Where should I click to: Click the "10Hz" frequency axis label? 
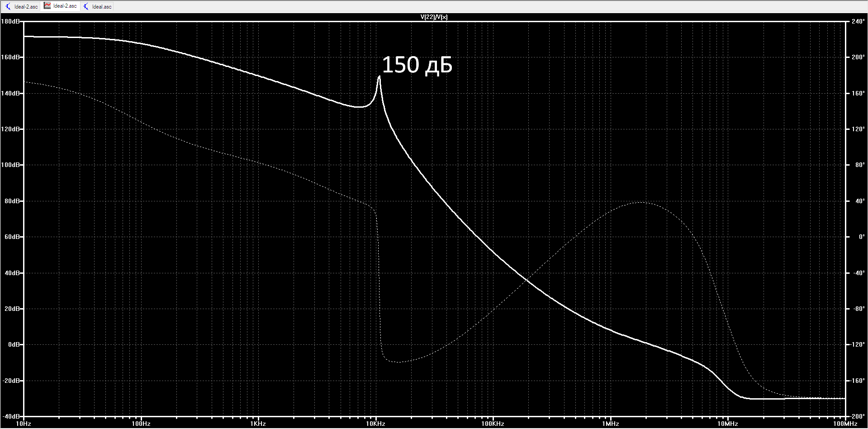coord(24,424)
